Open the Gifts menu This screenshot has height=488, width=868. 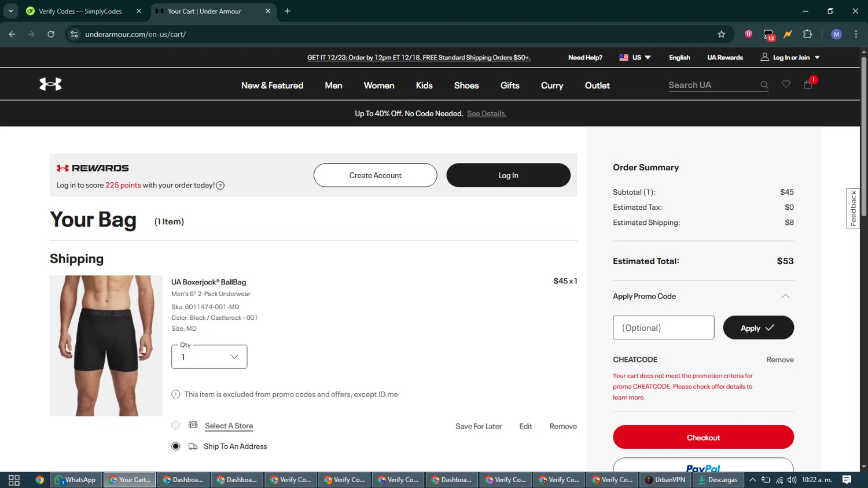point(510,86)
